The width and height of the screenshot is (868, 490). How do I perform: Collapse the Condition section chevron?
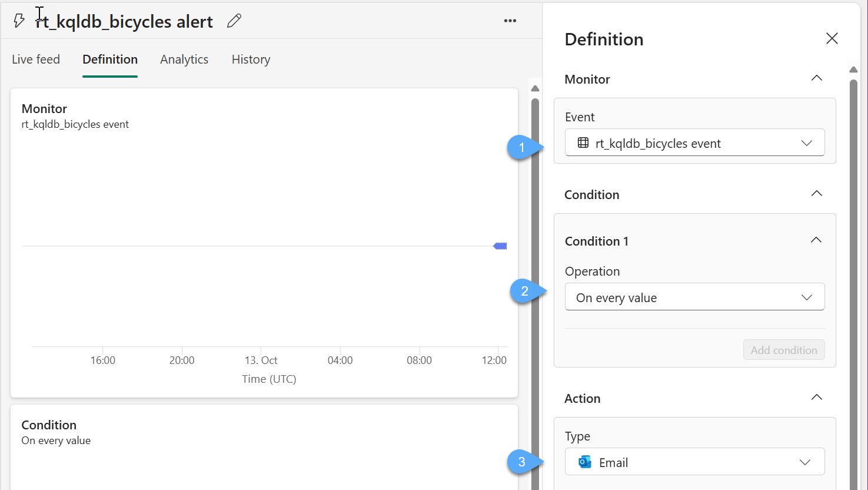pyautogui.click(x=816, y=194)
